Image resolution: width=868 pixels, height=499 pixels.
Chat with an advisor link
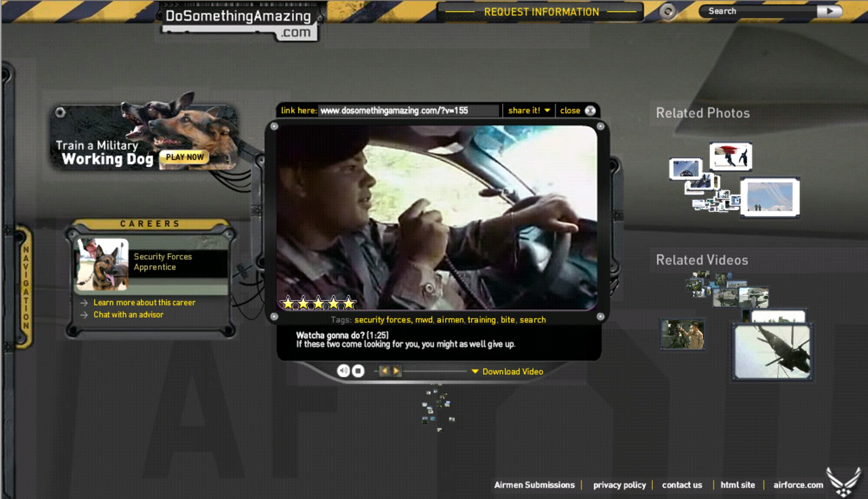[128, 315]
